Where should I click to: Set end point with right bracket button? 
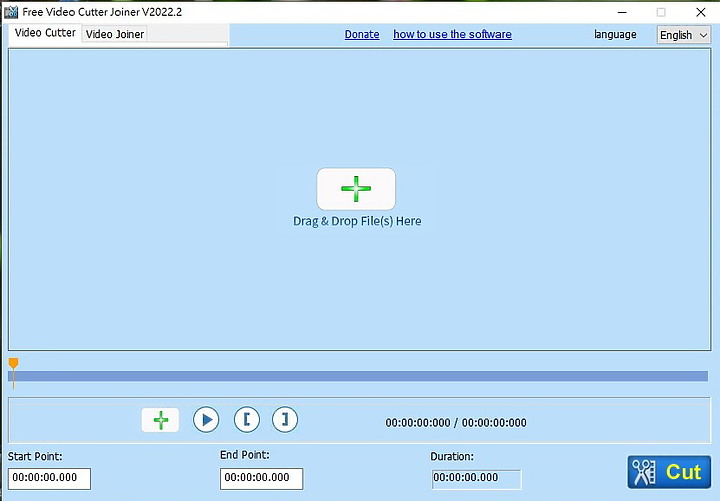(x=285, y=420)
